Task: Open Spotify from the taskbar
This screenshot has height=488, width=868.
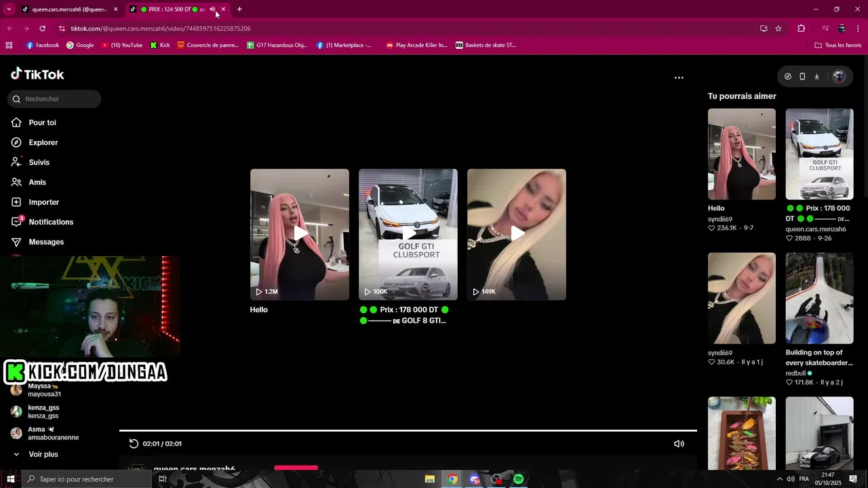Action: (519, 479)
